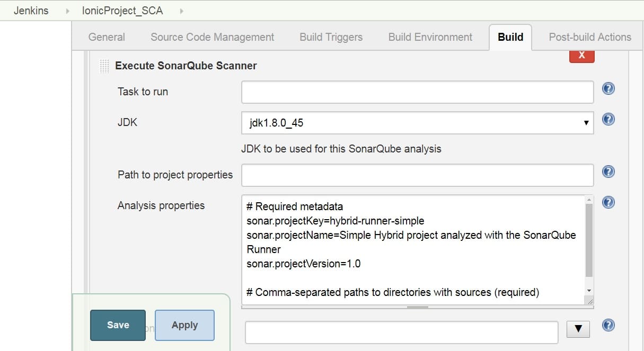Image resolution: width=644 pixels, height=351 pixels.
Task: Grab the drag handle beside Execute SonarQube Scanner
Action: pos(104,66)
